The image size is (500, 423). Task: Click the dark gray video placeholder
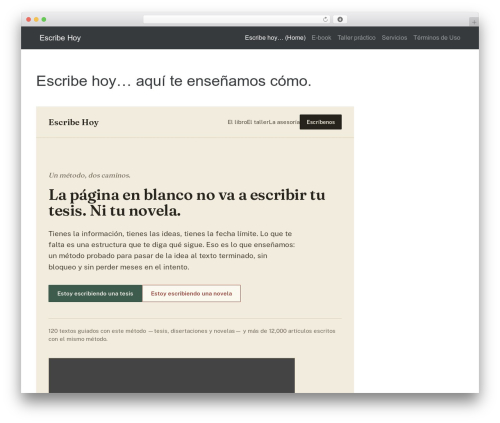coord(172,376)
